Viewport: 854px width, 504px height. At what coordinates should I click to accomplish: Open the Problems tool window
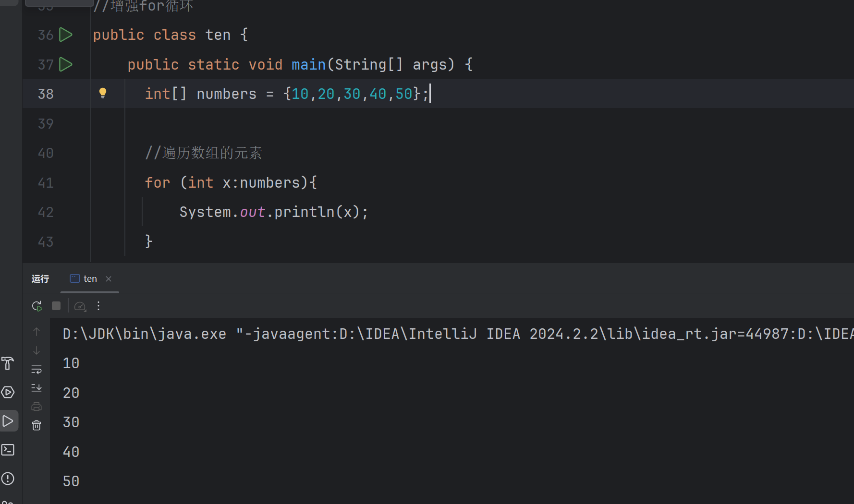8,479
